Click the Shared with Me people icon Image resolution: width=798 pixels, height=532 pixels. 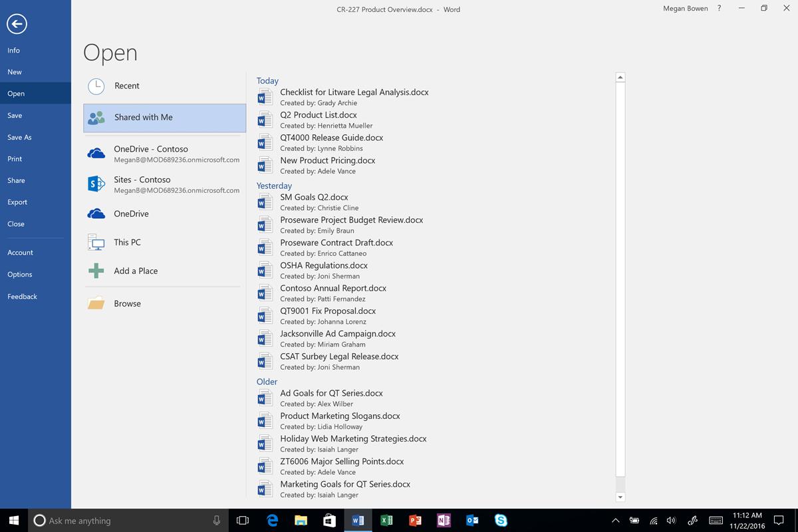pos(96,118)
